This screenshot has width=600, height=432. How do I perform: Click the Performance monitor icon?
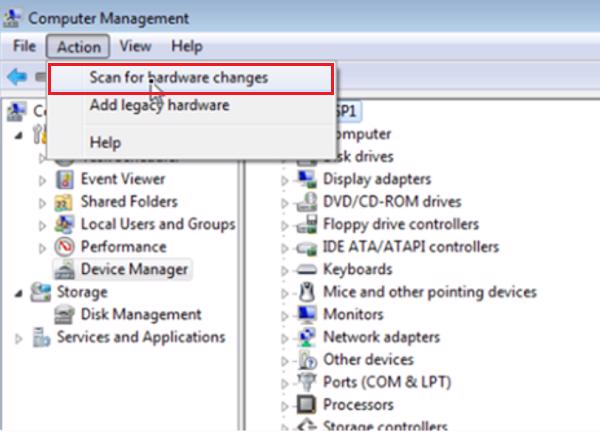coord(65,246)
